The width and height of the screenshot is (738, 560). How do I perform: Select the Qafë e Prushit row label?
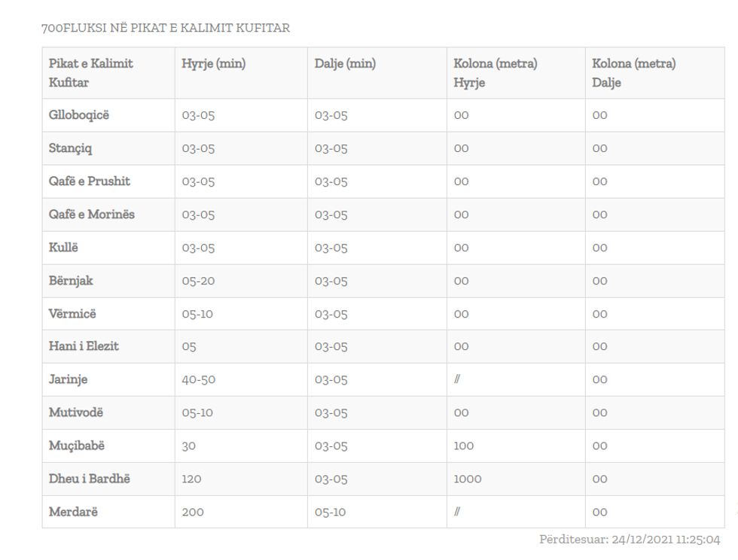(x=89, y=181)
